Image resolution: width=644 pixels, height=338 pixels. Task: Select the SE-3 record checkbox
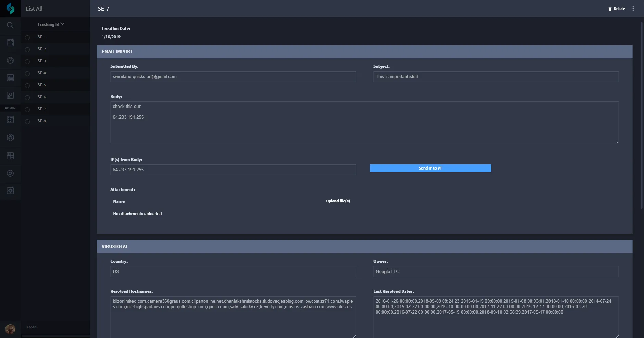(x=27, y=61)
